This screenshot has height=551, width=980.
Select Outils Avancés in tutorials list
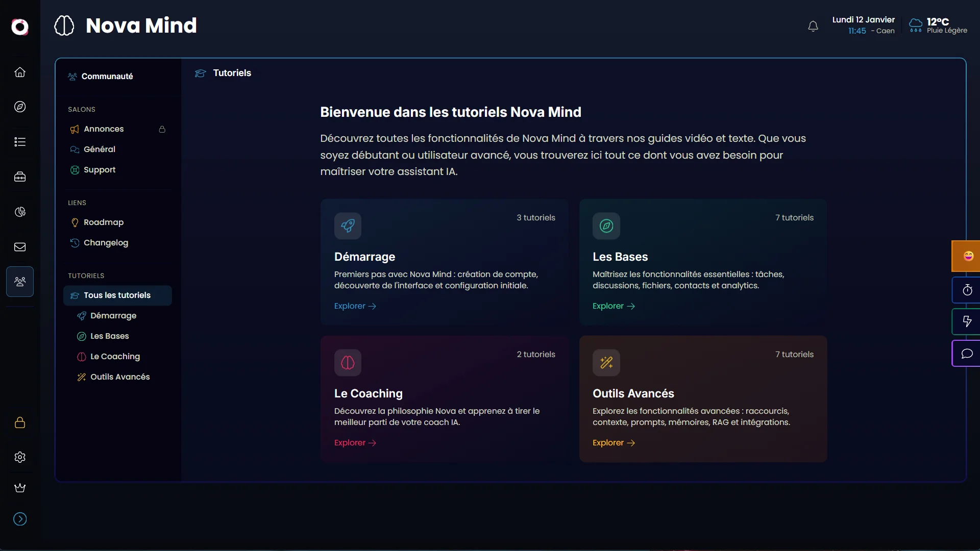120,377
